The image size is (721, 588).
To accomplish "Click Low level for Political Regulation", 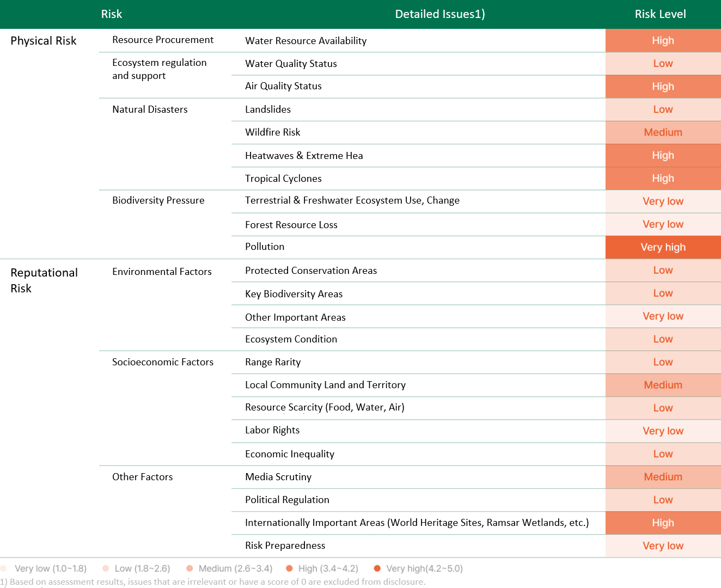I will (663, 500).
